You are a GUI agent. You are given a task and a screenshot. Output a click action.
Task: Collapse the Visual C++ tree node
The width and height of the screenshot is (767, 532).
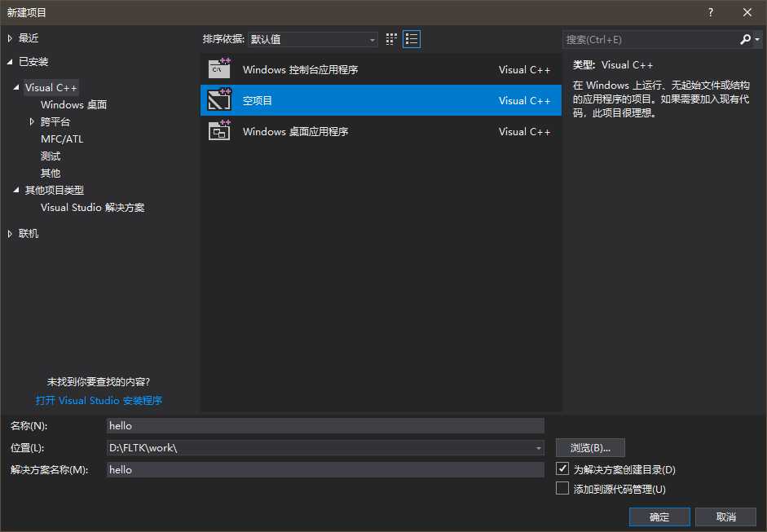click(16, 87)
